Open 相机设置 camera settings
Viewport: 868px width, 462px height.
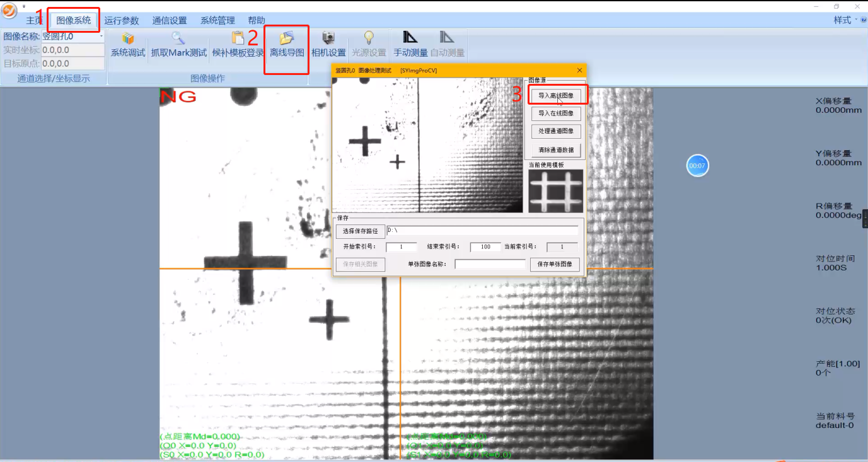(328, 39)
